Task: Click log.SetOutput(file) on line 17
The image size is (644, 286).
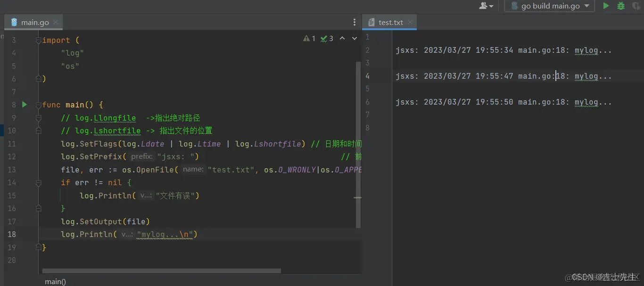Action: 105,221
